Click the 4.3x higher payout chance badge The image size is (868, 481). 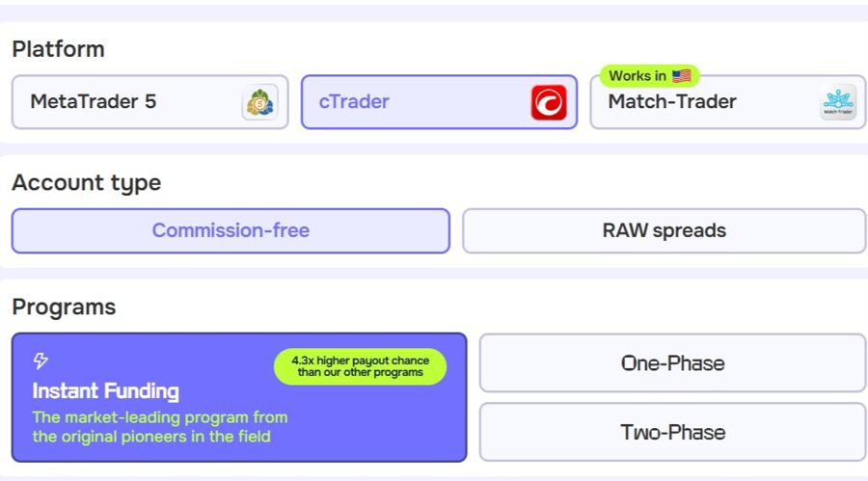click(x=360, y=366)
